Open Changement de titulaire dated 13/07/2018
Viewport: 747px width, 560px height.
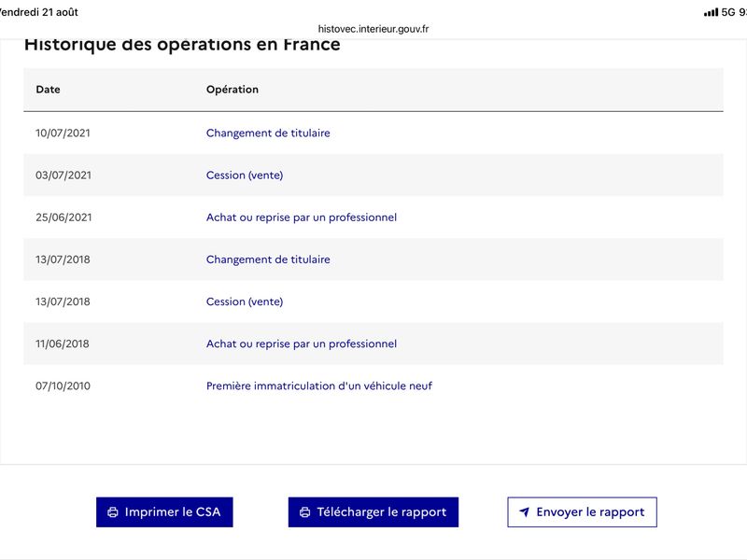click(268, 259)
